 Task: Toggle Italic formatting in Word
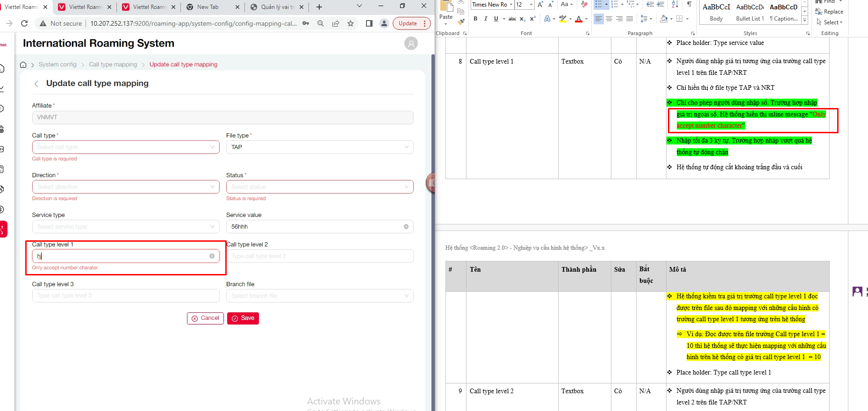pos(486,19)
